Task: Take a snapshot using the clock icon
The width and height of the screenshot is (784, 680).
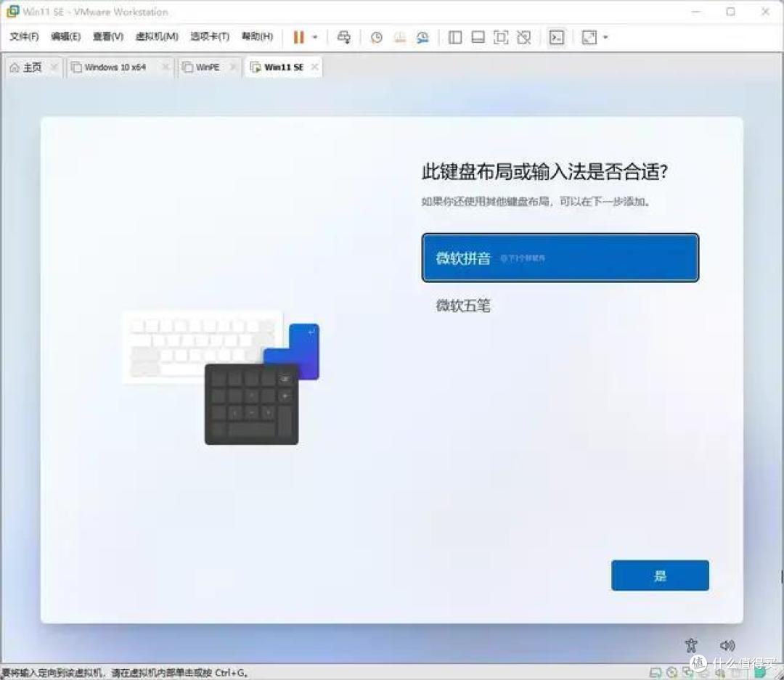Action: point(377,38)
